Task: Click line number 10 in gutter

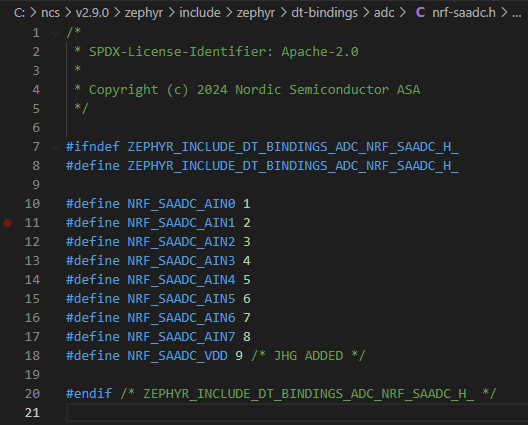Action: click(x=32, y=204)
